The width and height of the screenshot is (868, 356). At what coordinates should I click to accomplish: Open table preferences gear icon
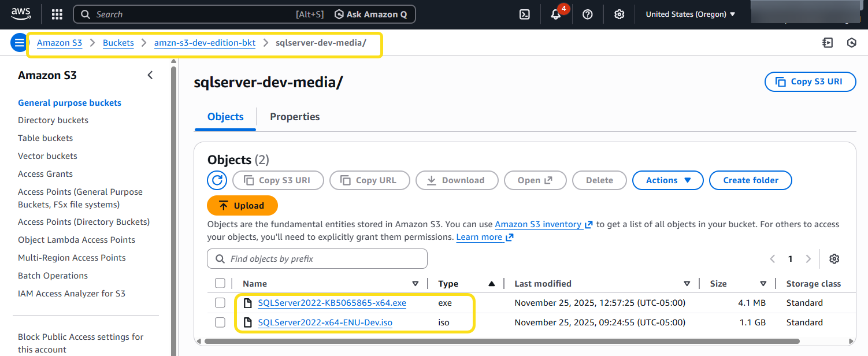tap(834, 259)
